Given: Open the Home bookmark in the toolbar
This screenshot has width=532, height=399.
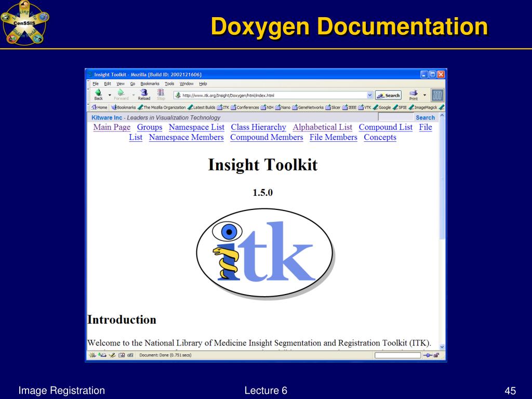Looking at the screenshot, I should click(99, 107).
